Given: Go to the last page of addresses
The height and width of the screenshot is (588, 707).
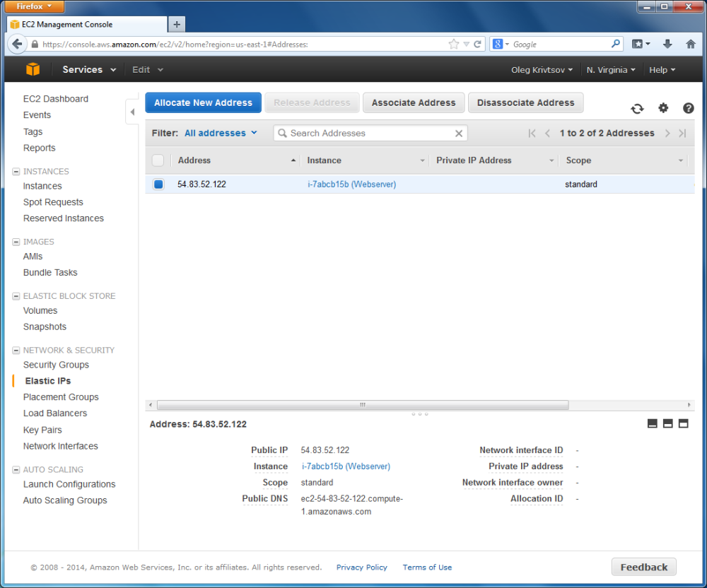Looking at the screenshot, I should 683,134.
